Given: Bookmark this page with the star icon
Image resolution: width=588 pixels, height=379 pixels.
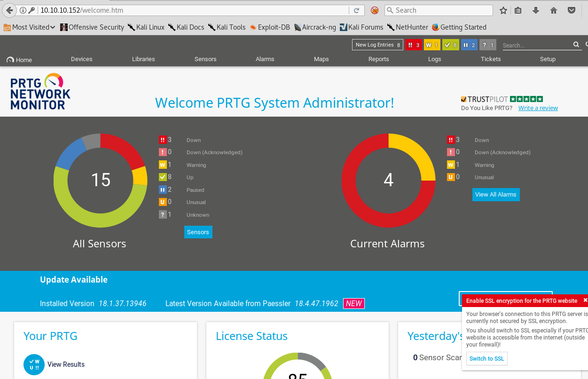Looking at the screenshot, I should coord(503,10).
